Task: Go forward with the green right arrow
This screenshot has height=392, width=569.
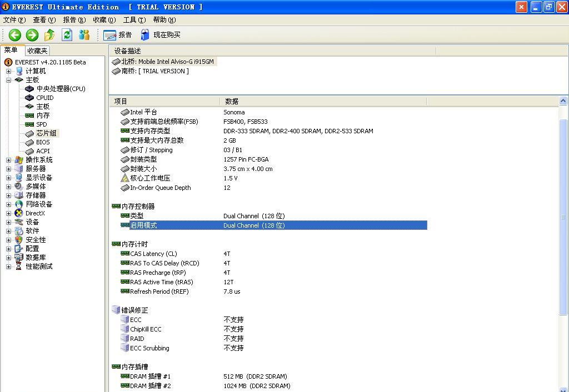Action: click(x=32, y=35)
